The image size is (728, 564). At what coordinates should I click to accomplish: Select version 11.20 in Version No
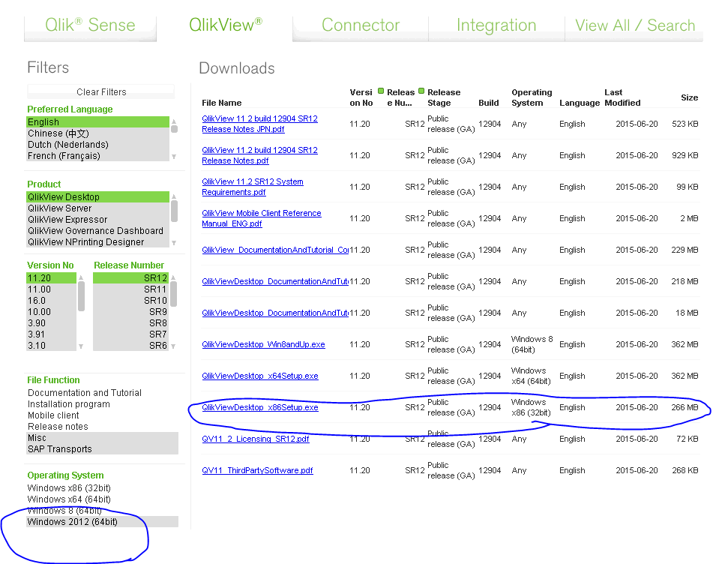[52, 277]
